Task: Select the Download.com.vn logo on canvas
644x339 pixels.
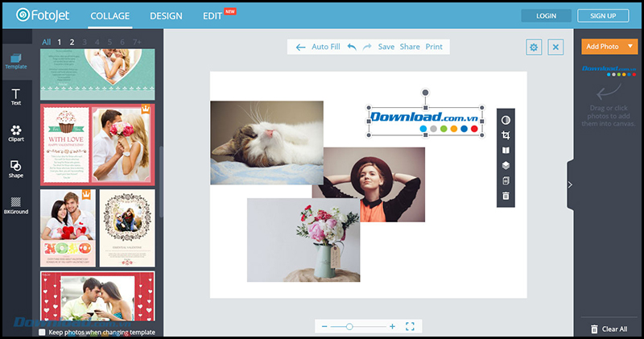Action: [x=425, y=122]
